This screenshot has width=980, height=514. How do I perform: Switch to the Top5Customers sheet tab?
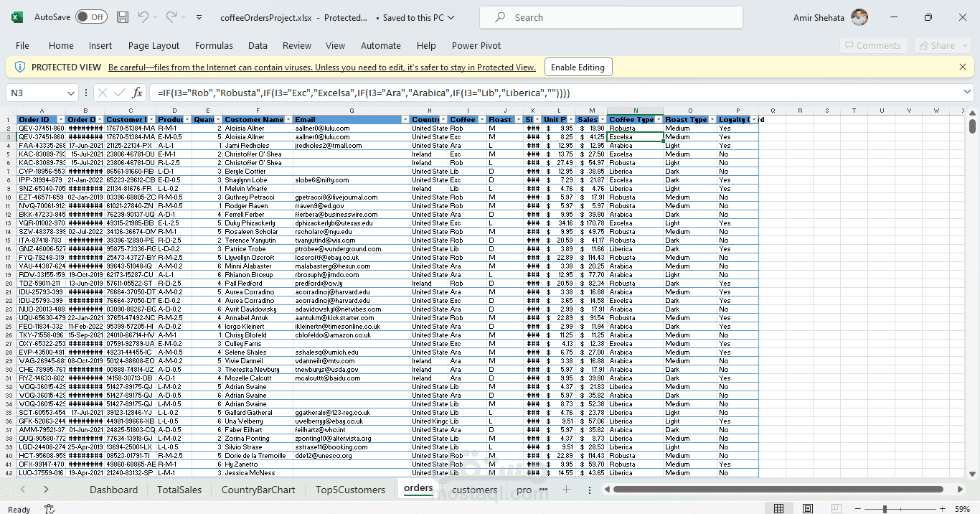coord(350,490)
